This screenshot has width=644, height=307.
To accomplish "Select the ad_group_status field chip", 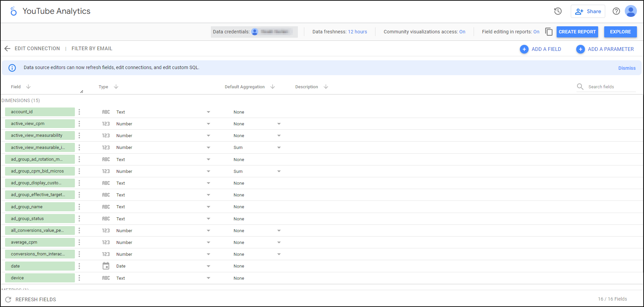I will (40, 219).
